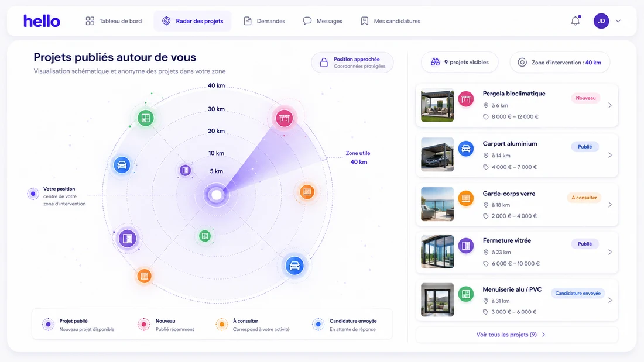This screenshot has width=644, height=362.
Task: Click Voir tous les projets (9) link
Action: coord(511,335)
